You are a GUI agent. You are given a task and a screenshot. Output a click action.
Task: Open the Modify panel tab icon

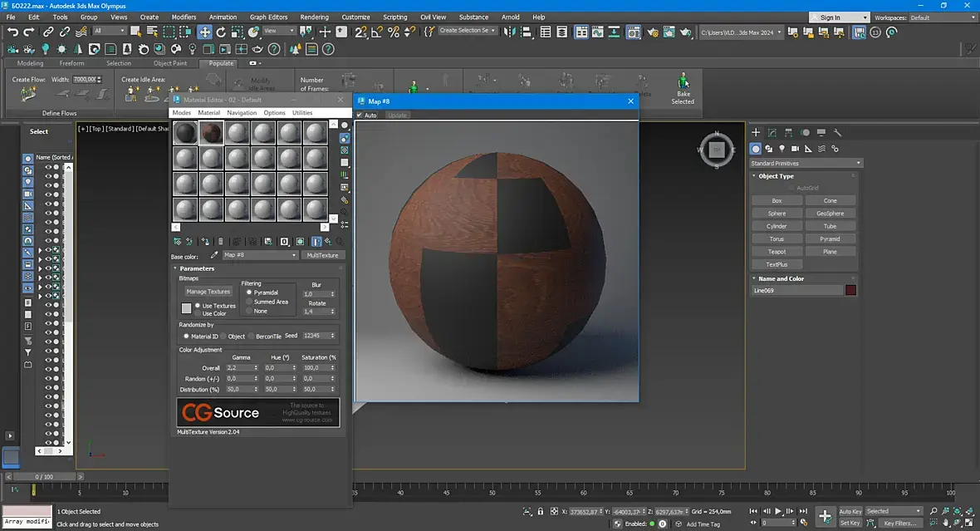point(772,132)
